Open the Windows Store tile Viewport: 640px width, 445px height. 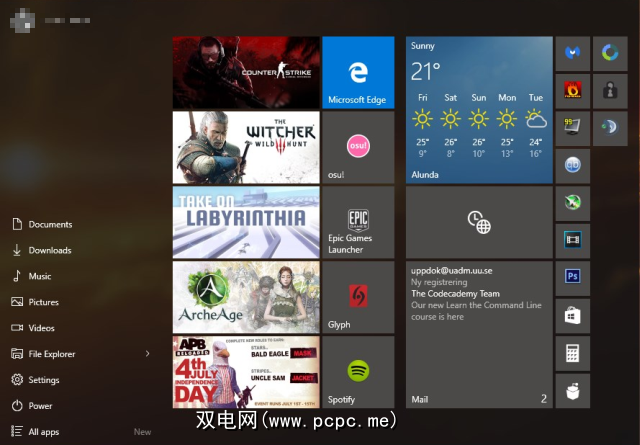point(573,316)
